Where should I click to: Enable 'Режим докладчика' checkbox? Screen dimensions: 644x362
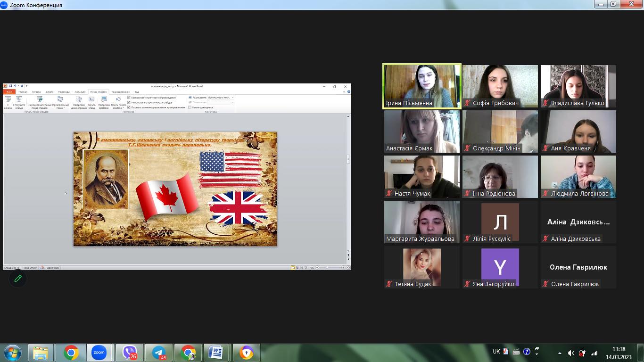pyautogui.click(x=190, y=107)
